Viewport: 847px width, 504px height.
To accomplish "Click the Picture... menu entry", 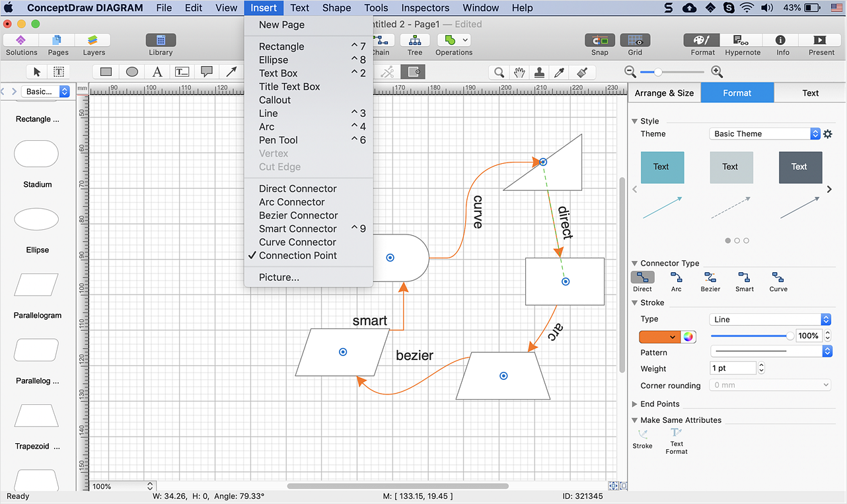I will 279,277.
